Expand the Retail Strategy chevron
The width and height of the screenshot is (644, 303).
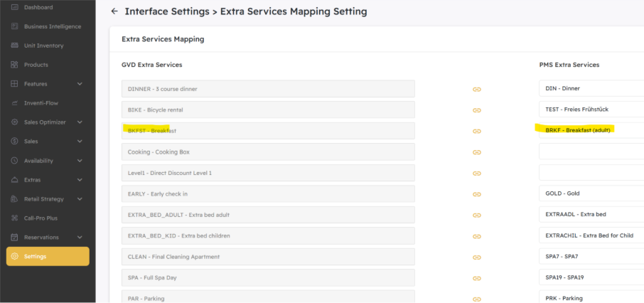pos(80,199)
